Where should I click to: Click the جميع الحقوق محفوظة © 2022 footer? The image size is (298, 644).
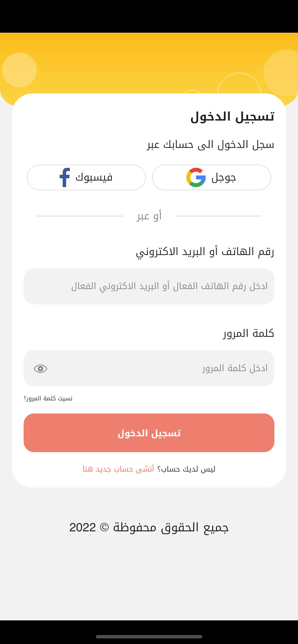pos(149,527)
